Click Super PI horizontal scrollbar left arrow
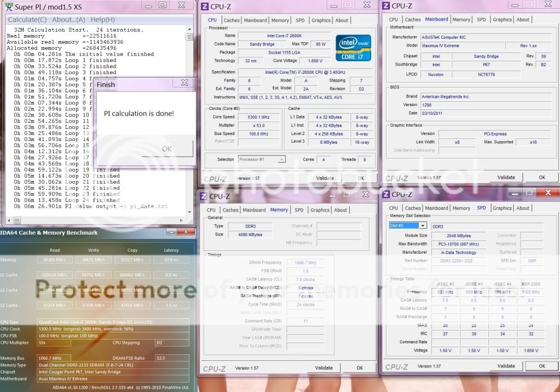560x392 pixels. (x=9, y=220)
